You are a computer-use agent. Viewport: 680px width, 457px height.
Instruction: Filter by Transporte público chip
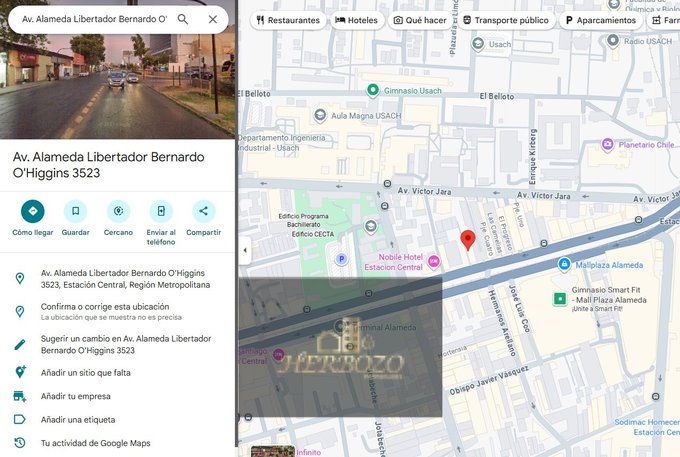(506, 20)
